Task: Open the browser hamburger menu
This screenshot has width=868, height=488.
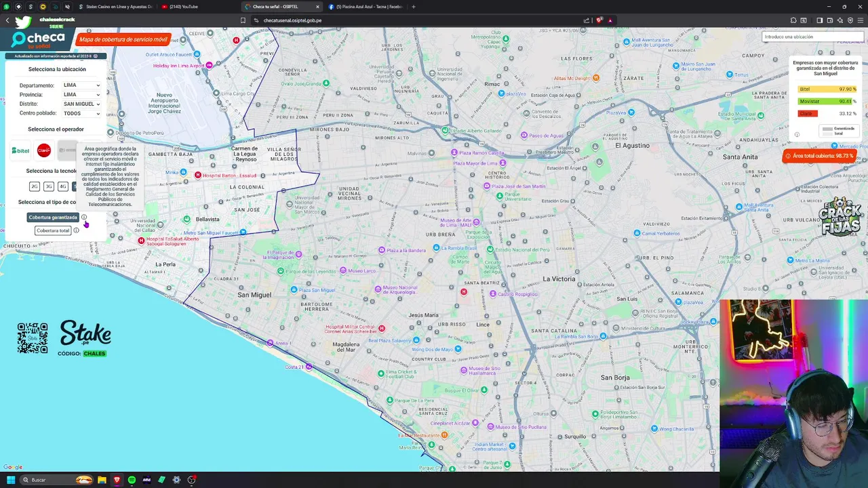Action: [861, 20]
